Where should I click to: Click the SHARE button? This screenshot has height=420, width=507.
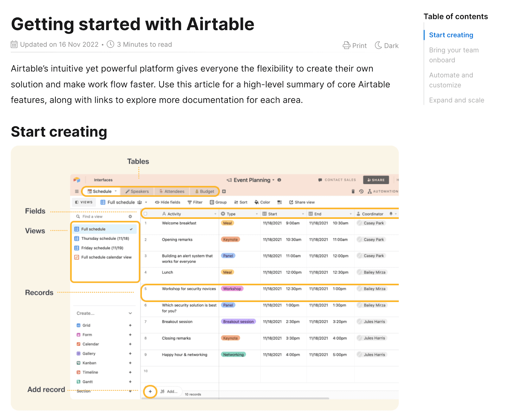tap(376, 180)
